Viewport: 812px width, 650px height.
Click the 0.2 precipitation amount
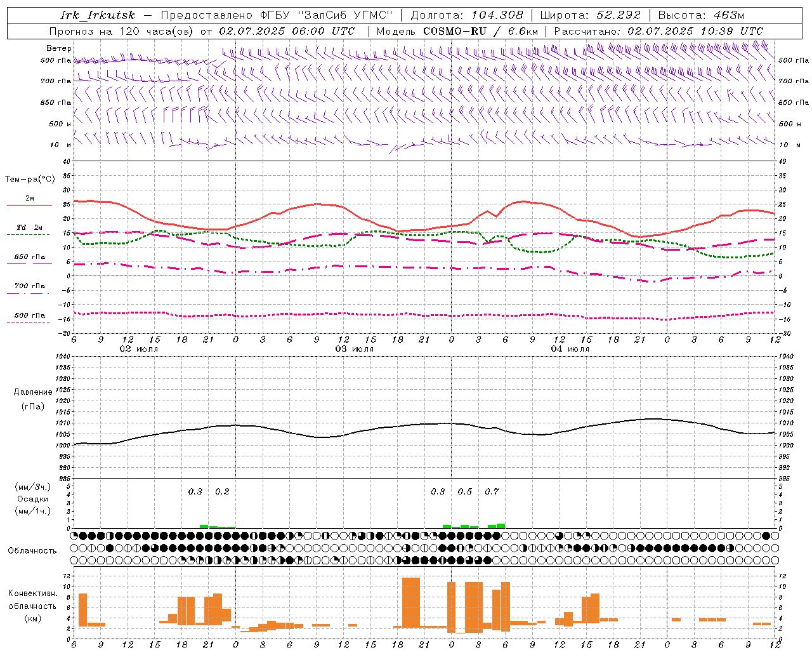point(222,491)
